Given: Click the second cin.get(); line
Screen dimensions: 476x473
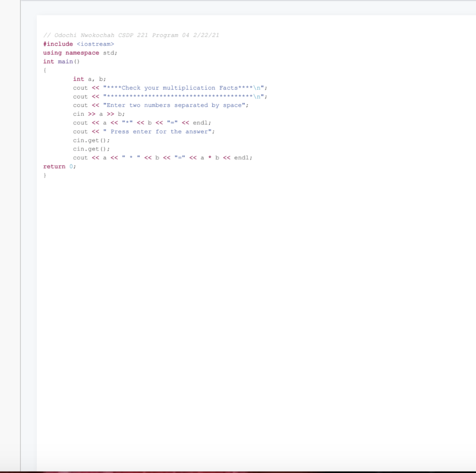Looking at the screenshot, I should (92, 149).
